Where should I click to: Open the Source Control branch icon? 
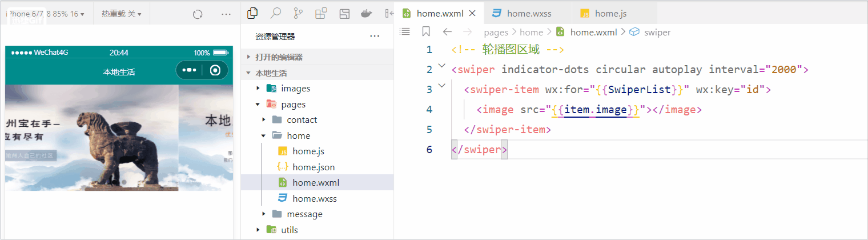(x=298, y=13)
